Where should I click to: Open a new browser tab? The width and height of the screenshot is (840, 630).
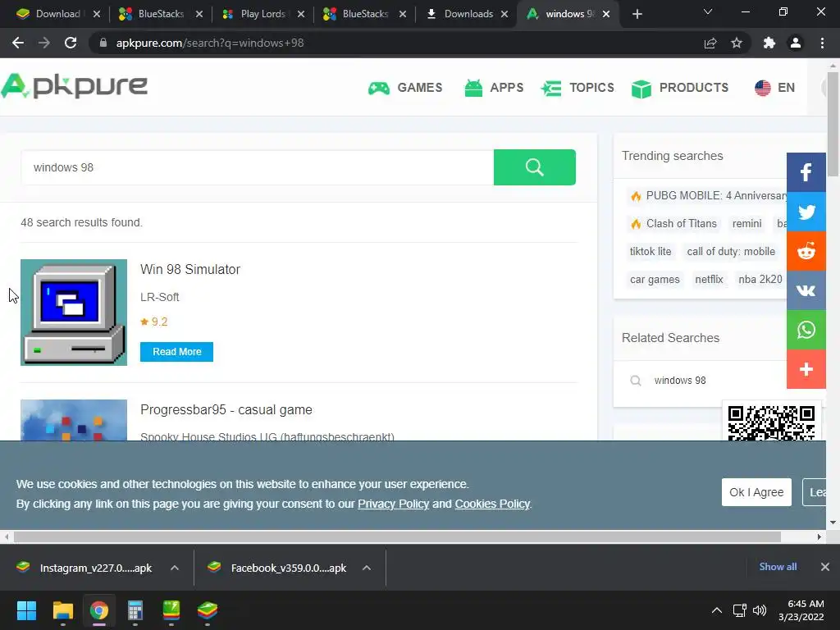pos(637,14)
